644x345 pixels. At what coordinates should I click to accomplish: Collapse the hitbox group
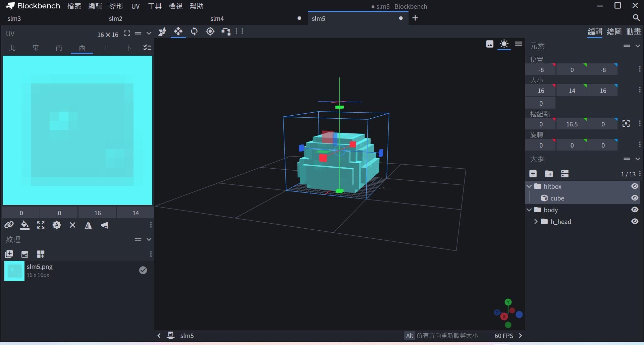529,186
